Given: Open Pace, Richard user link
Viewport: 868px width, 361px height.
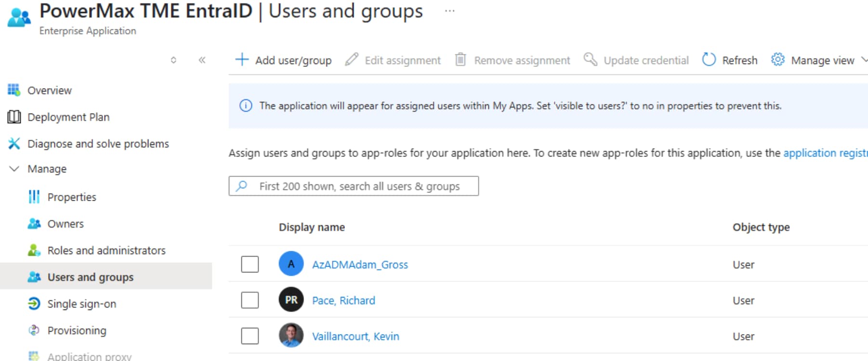Looking at the screenshot, I should click(343, 300).
